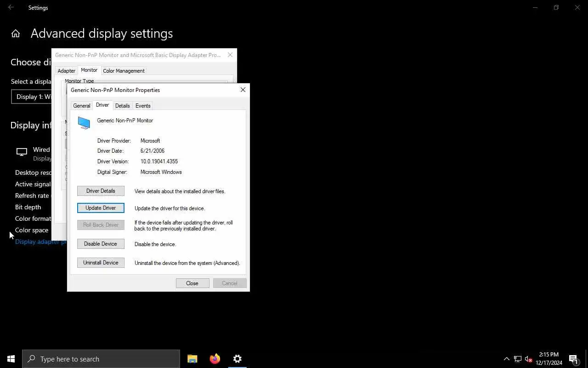Click the Settings home icon
The height and width of the screenshot is (368, 588).
(x=16, y=34)
